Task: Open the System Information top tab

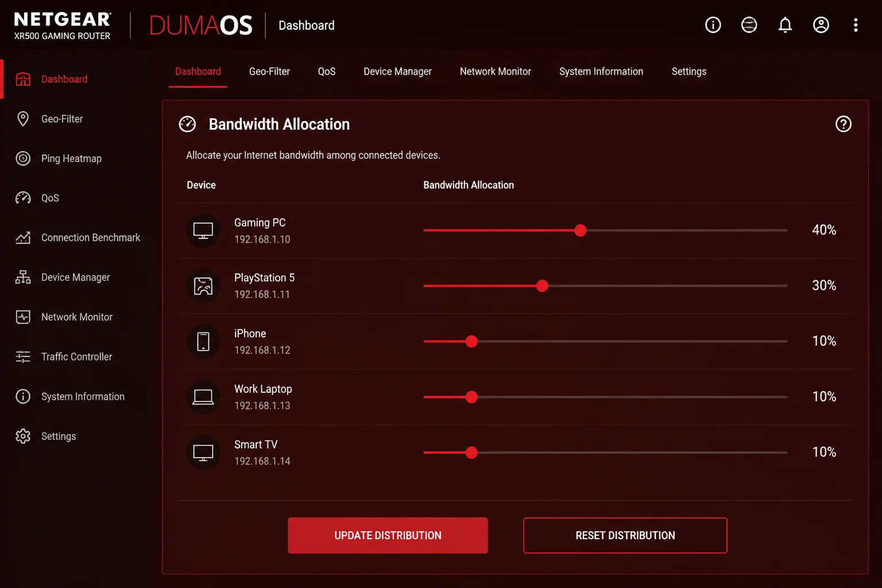Action: coord(601,71)
